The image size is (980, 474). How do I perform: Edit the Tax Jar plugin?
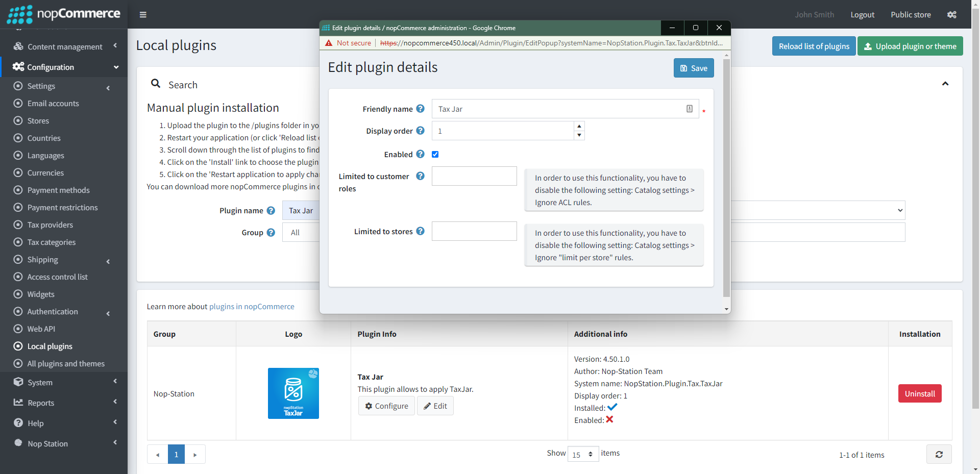tap(435, 406)
